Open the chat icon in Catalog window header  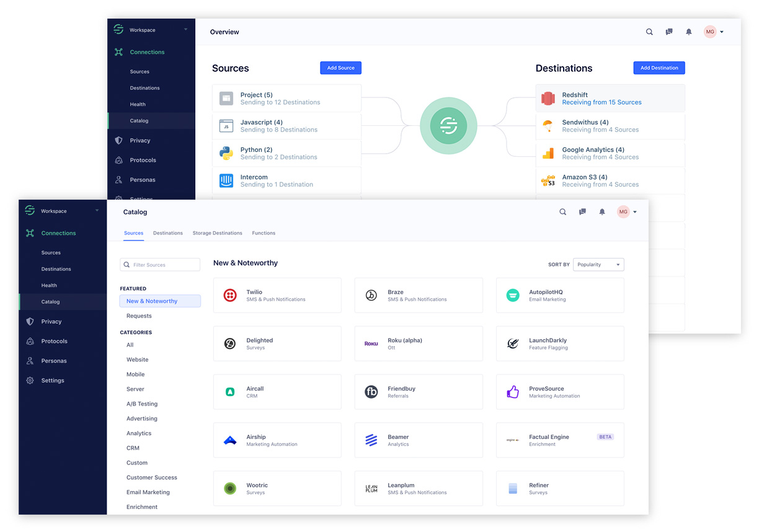582,212
